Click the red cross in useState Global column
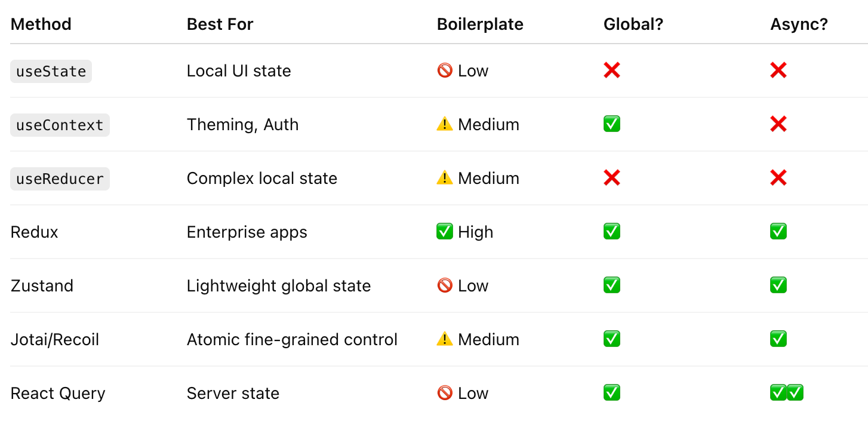The height and width of the screenshot is (427, 868). coord(612,70)
